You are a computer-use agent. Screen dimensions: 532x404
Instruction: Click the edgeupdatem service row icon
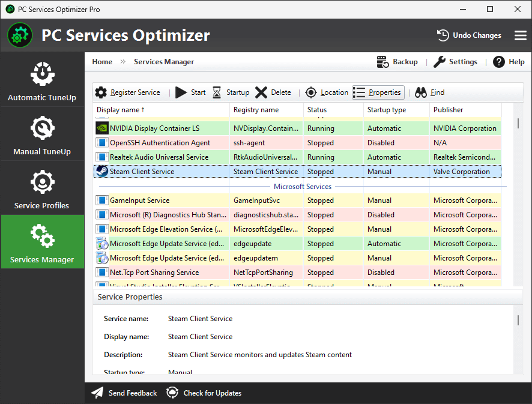[x=102, y=258]
